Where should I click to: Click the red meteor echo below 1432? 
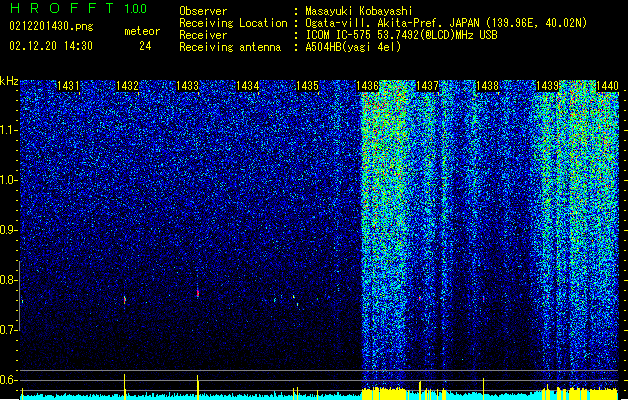[x=125, y=299]
